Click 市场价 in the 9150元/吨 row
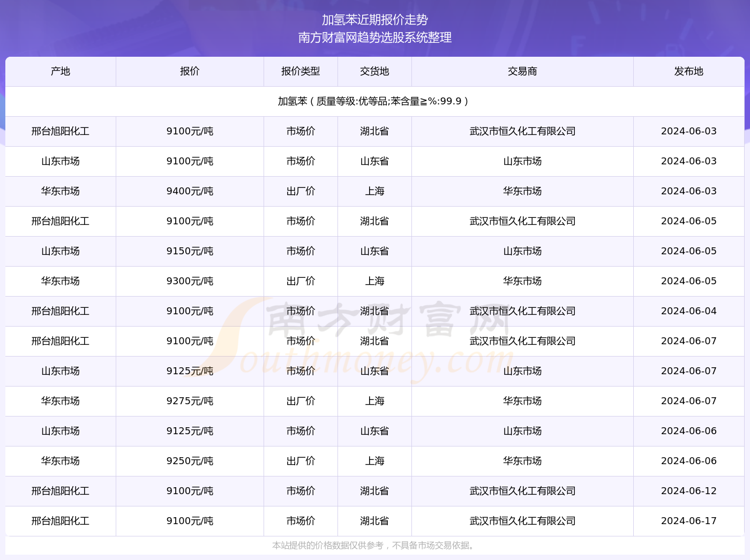Viewport: 750px width, 560px height. 301,251
